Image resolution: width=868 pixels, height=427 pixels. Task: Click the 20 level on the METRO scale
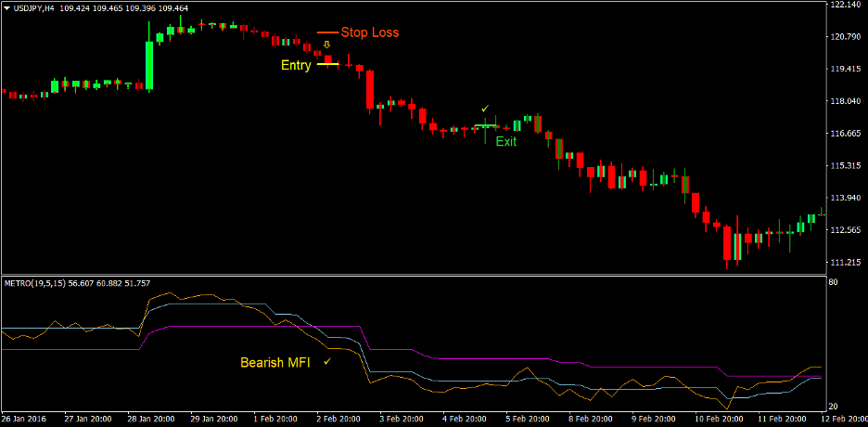(835, 407)
